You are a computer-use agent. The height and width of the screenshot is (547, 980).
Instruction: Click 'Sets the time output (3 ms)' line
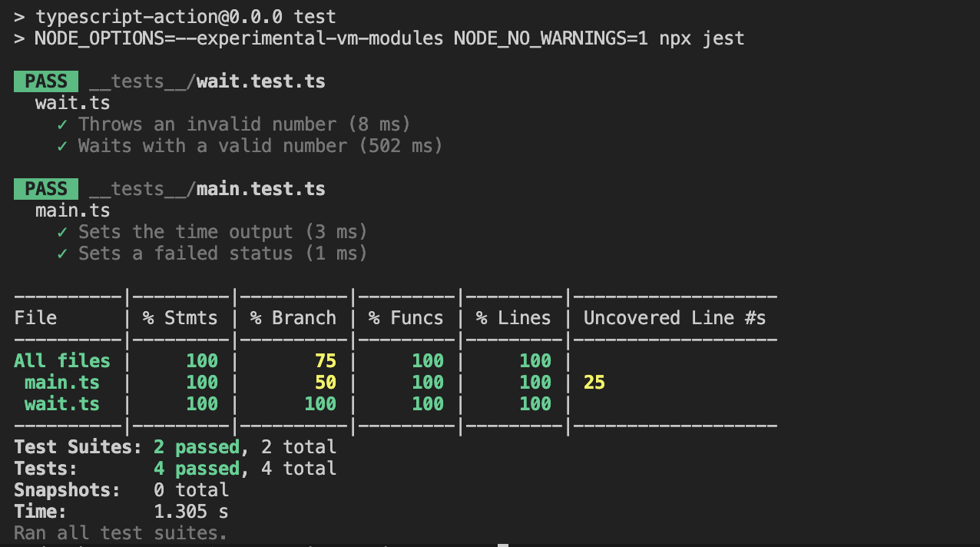click(213, 232)
